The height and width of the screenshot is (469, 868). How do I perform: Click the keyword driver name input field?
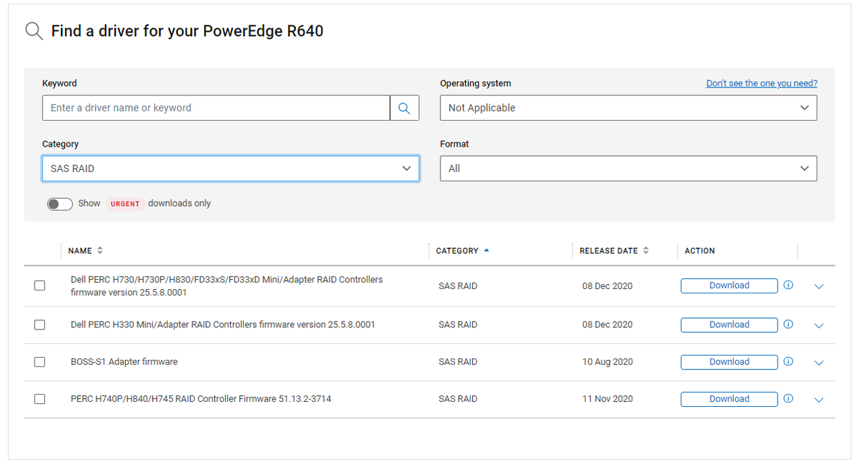(x=216, y=108)
